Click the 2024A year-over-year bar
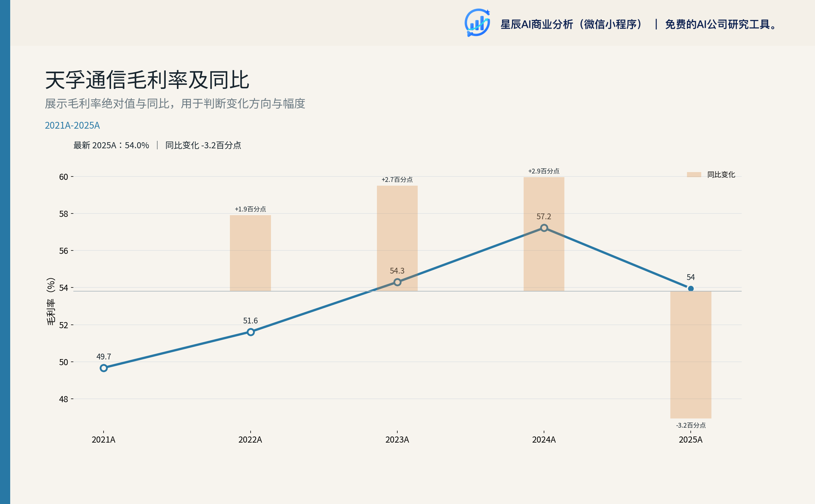 (544, 234)
